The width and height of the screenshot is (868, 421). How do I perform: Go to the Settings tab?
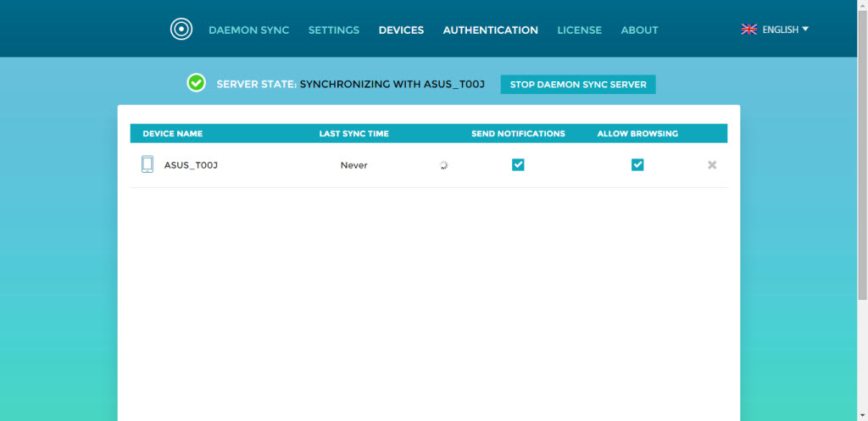point(334,30)
